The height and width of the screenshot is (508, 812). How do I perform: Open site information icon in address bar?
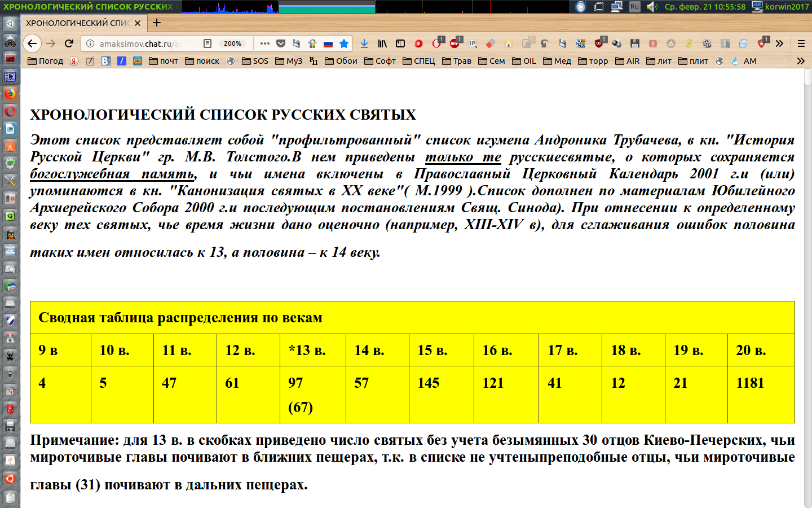coord(90,43)
